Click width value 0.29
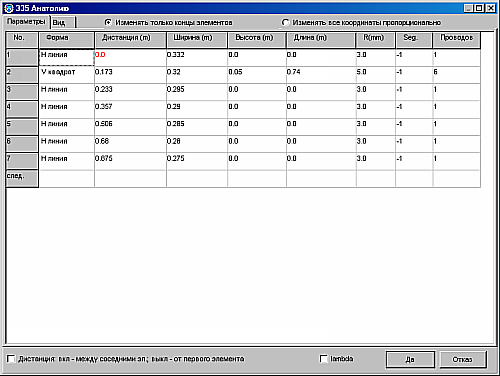Viewport: 500px width, 376px height. tap(197, 109)
